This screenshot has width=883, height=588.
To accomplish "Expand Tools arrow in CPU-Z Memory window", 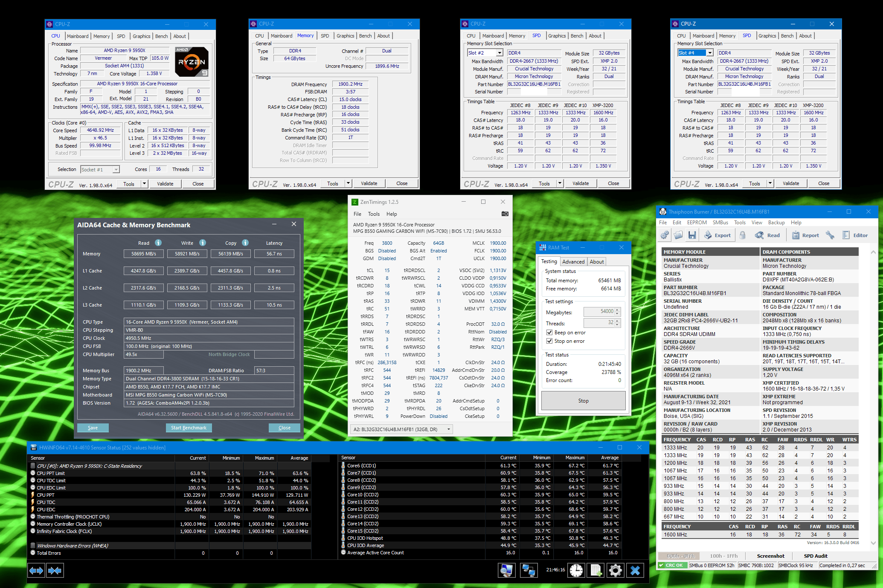I will point(348,183).
